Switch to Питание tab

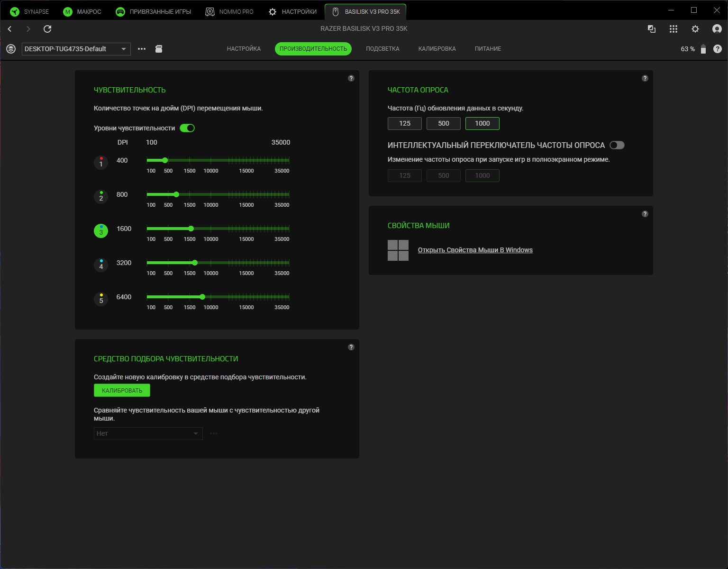[x=488, y=49]
